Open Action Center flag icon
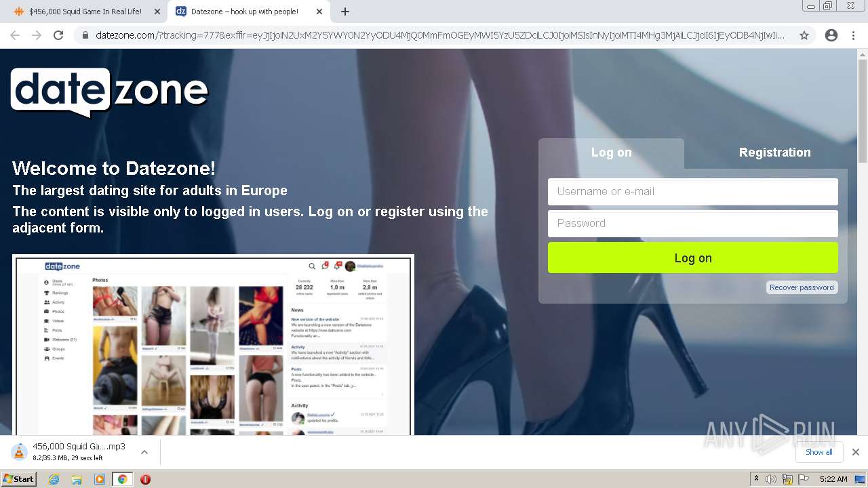This screenshot has width=868, height=488. (x=804, y=479)
